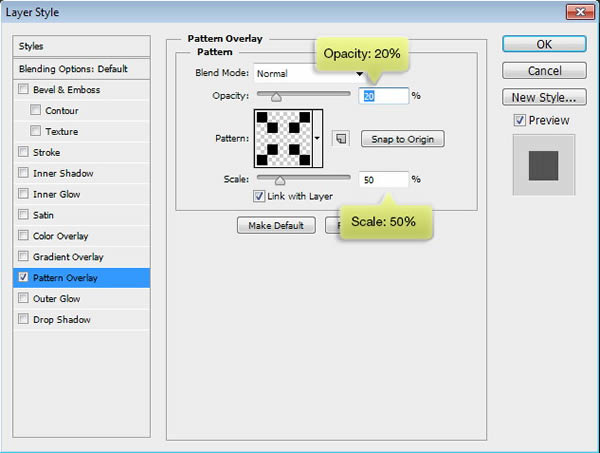The image size is (600, 453).
Task: Click the Scale value field
Action: (383, 179)
